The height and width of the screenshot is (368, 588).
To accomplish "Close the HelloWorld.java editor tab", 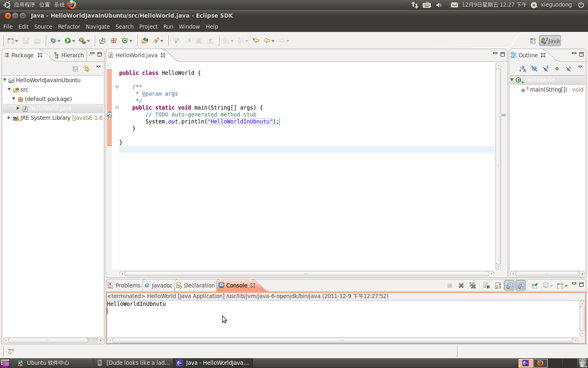I will (163, 55).
